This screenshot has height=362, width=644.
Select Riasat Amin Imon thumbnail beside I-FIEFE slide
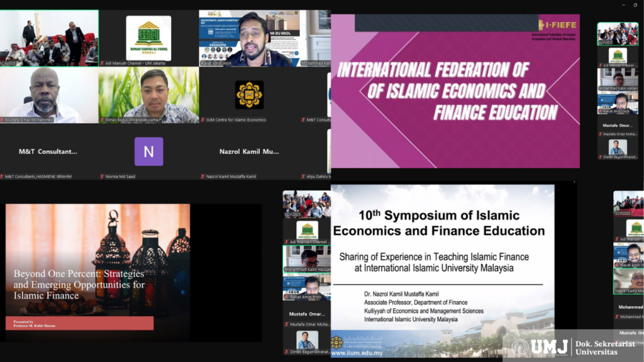(x=618, y=102)
